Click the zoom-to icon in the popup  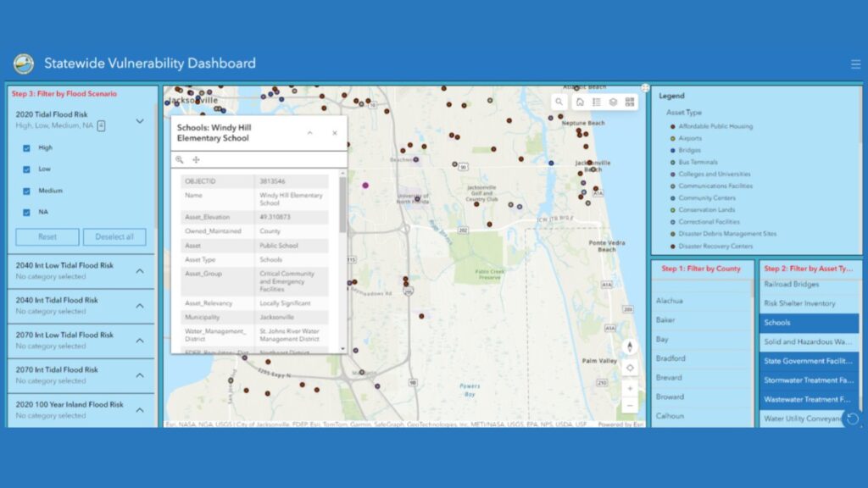pos(180,160)
